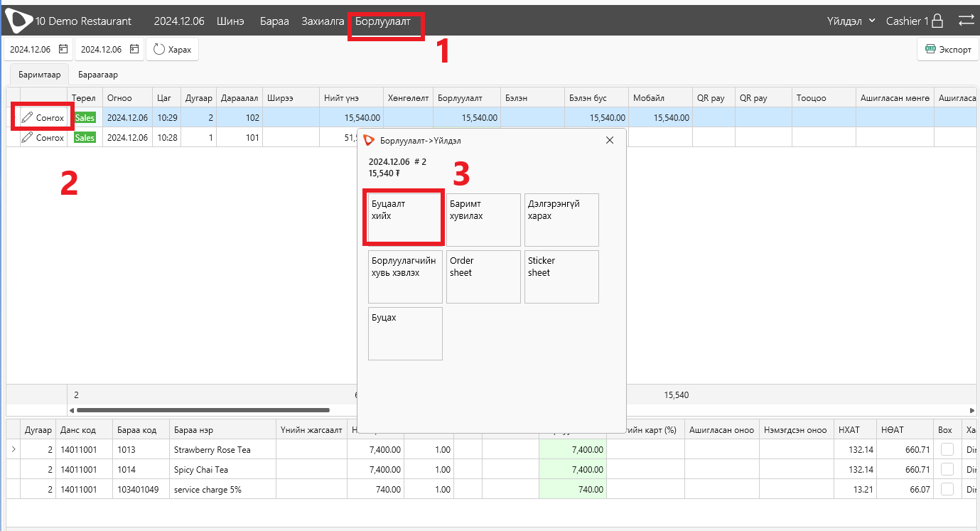Viewport: 980px width, 531px height.
Task: Click the app logo icon at top-left
Action: pyautogui.click(x=19, y=21)
